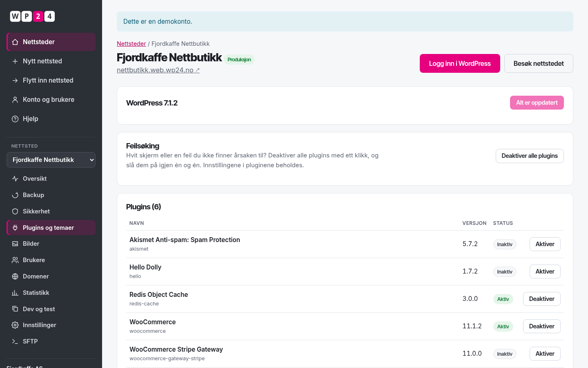The height and width of the screenshot is (368, 588).
Task: Click the Redis Object Cache plugin name
Action: click(x=159, y=295)
